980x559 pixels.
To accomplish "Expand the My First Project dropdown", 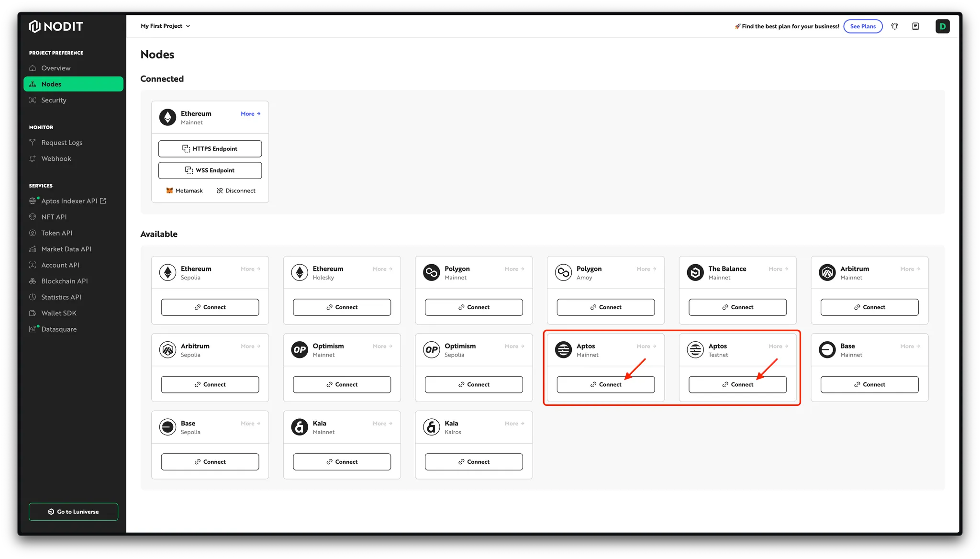I will coord(165,26).
